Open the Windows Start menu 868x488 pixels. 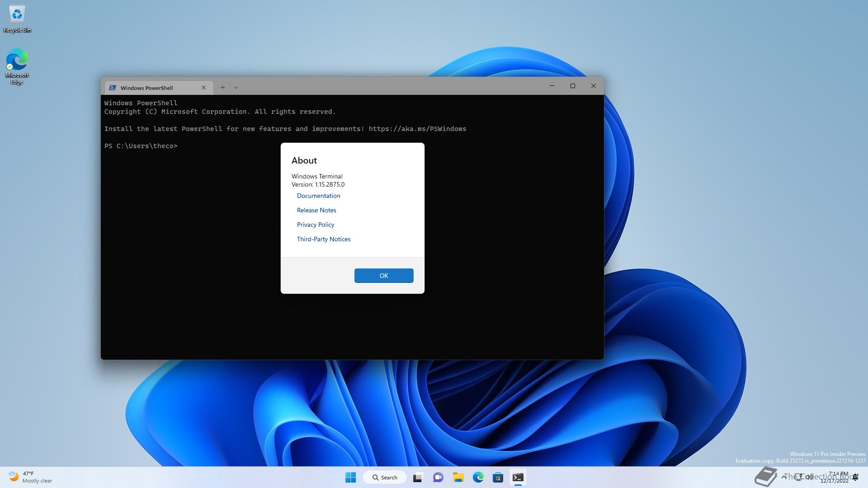pyautogui.click(x=350, y=477)
